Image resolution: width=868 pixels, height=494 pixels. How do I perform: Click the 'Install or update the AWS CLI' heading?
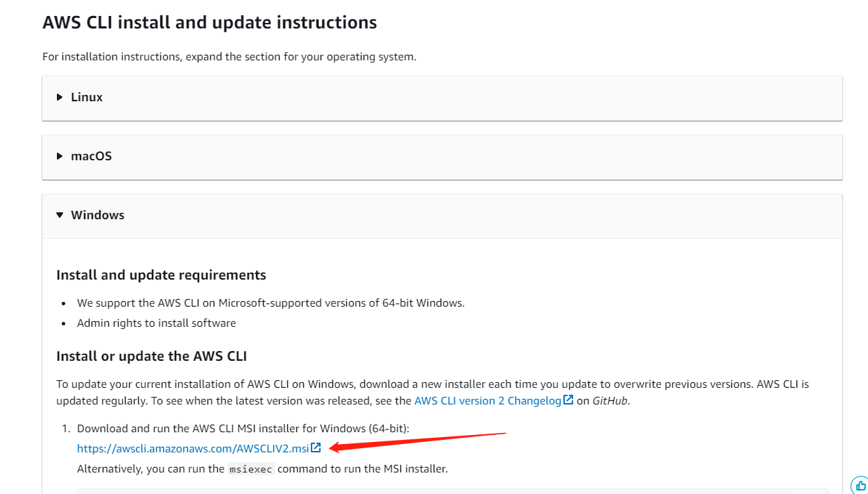(151, 356)
